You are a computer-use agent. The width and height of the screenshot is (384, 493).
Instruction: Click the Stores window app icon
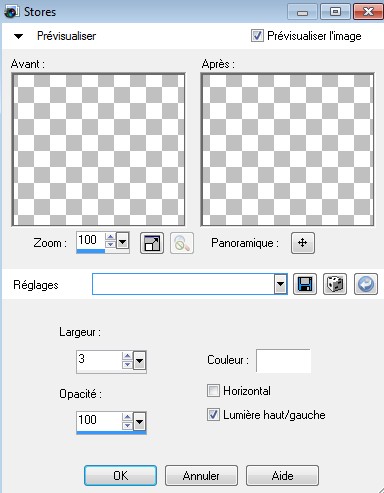pos(11,12)
